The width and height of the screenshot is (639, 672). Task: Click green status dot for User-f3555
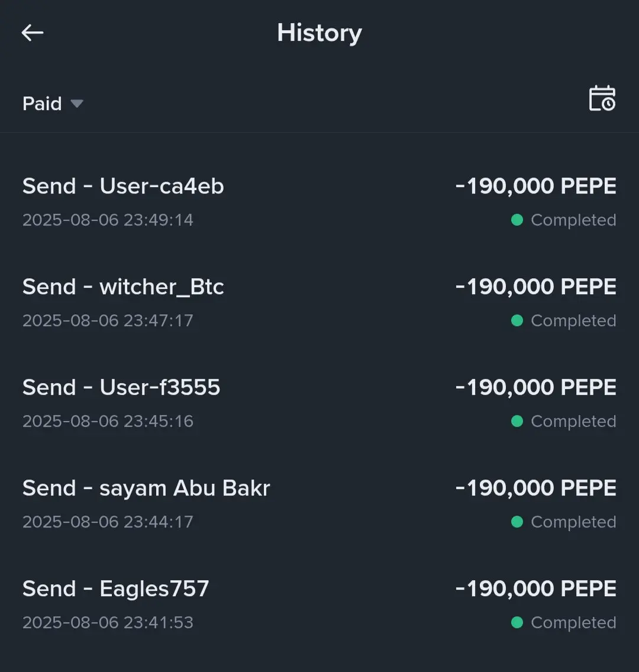(517, 422)
